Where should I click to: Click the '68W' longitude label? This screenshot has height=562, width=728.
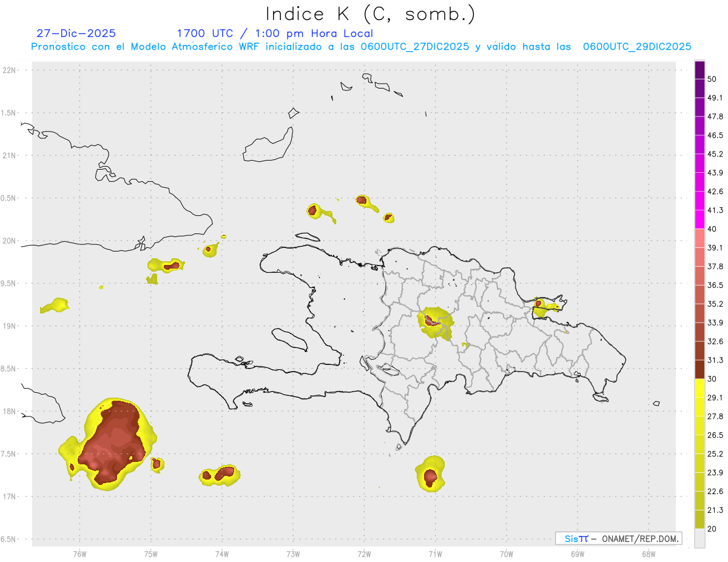tap(649, 554)
